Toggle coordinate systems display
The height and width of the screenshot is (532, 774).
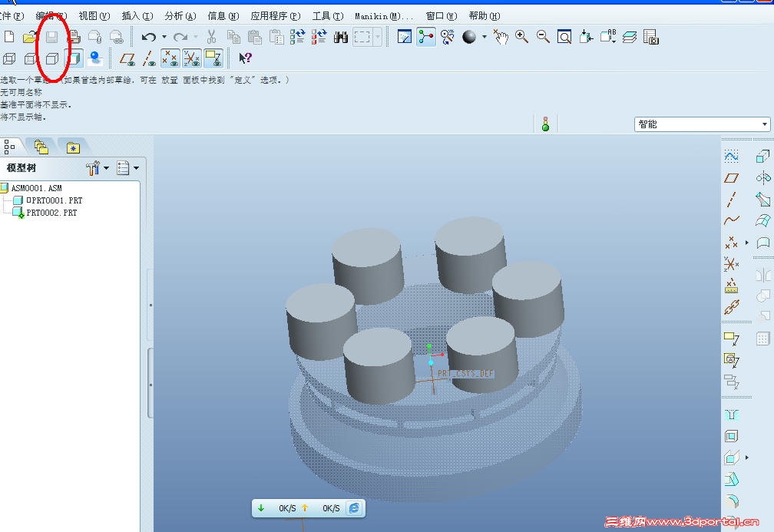191,58
